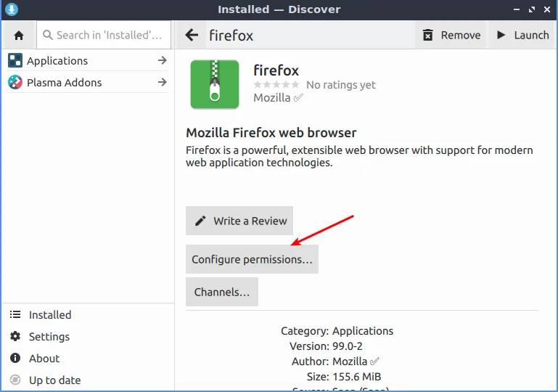Click the Installed list icon
The height and width of the screenshot is (392, 558).
pos(15,314)
